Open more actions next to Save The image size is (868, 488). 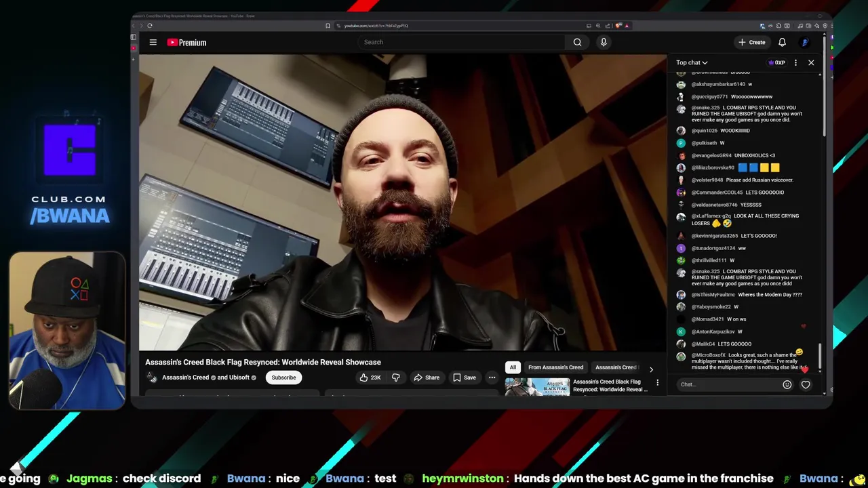point(492,378)
